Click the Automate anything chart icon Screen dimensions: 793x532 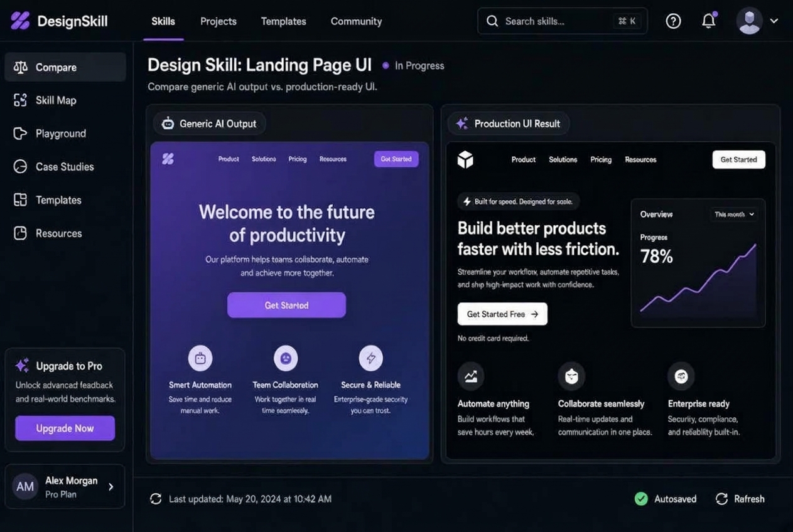pyautogui.click(x=471, y=376)
